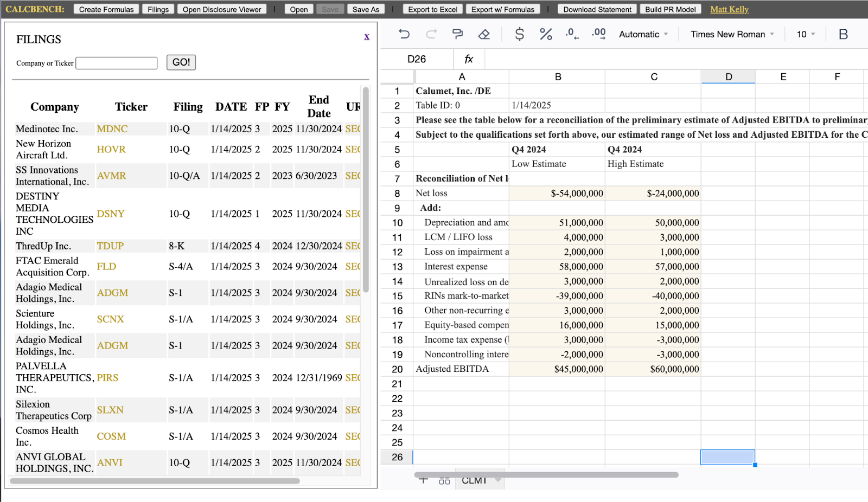Screen dimensions: 868x502
Task: Open the font size 10 dropdown
Action: (x=806, y=34)
